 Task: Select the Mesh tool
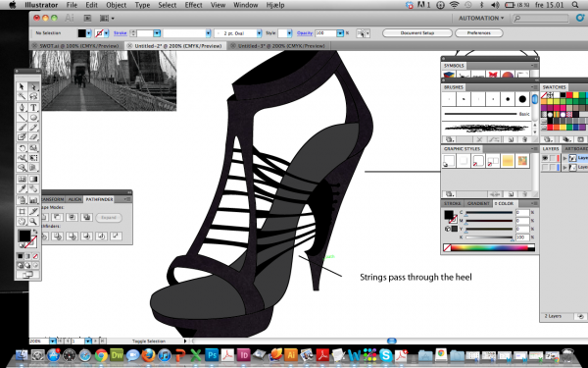pyautogui.click(x=23, y=180)
